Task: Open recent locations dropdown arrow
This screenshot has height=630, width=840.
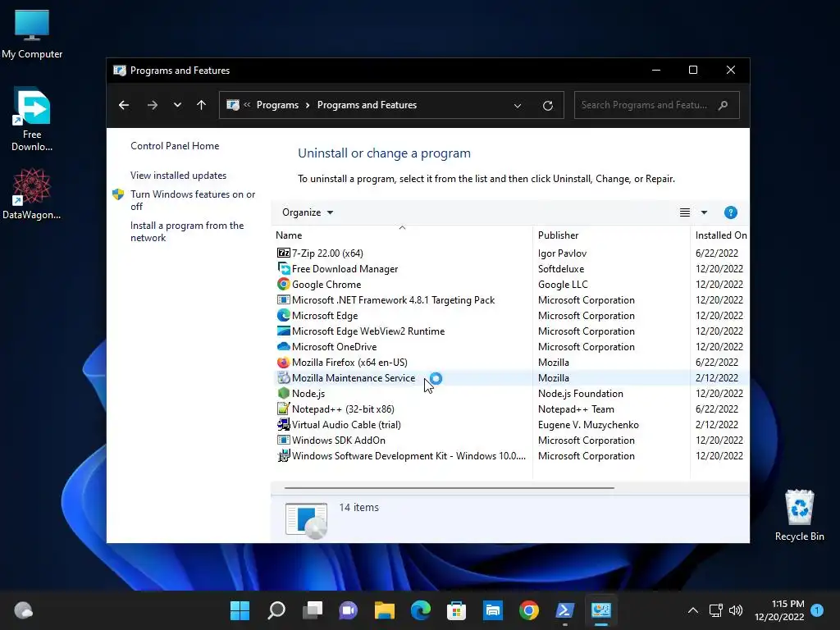Action: point(177,105)
